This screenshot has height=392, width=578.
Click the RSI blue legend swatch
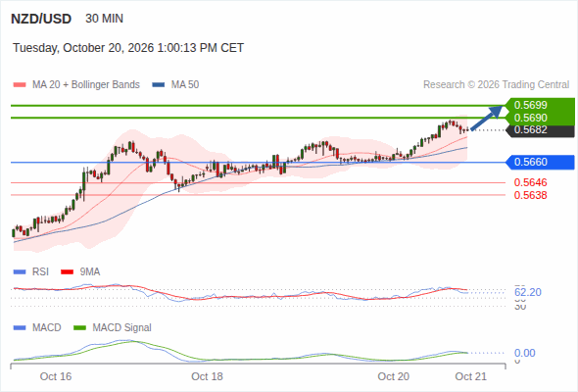(x=20, y=272)
